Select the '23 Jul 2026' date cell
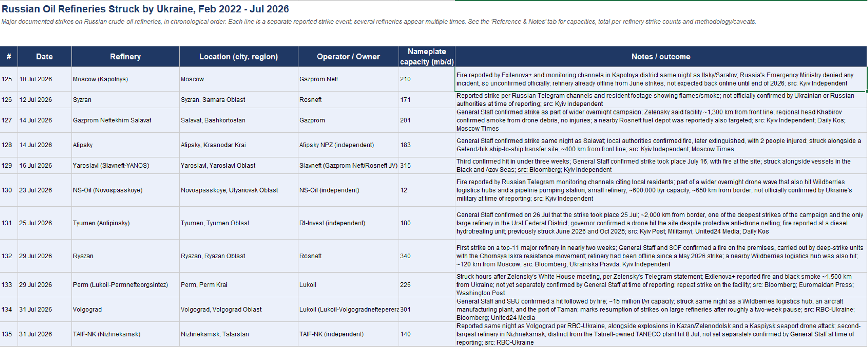The height and width of the screenshot is (347, 868). coord(45,190)
